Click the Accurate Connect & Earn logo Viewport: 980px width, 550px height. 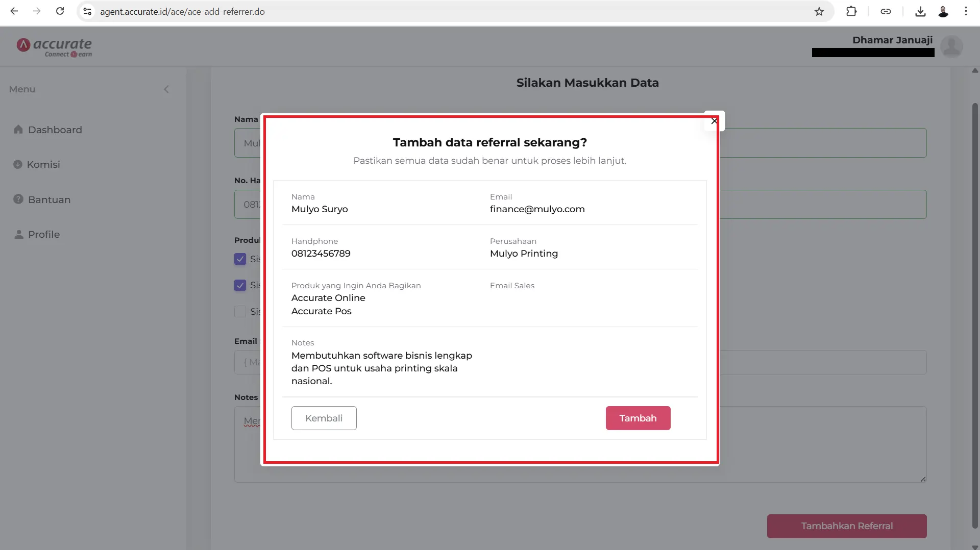tap(55, 47)
